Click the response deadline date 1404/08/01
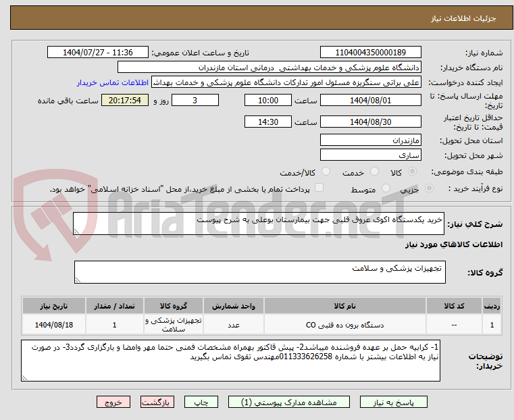The height and width of the screenshot is (420, 514). pyautogui.click(x=370, y=100)
